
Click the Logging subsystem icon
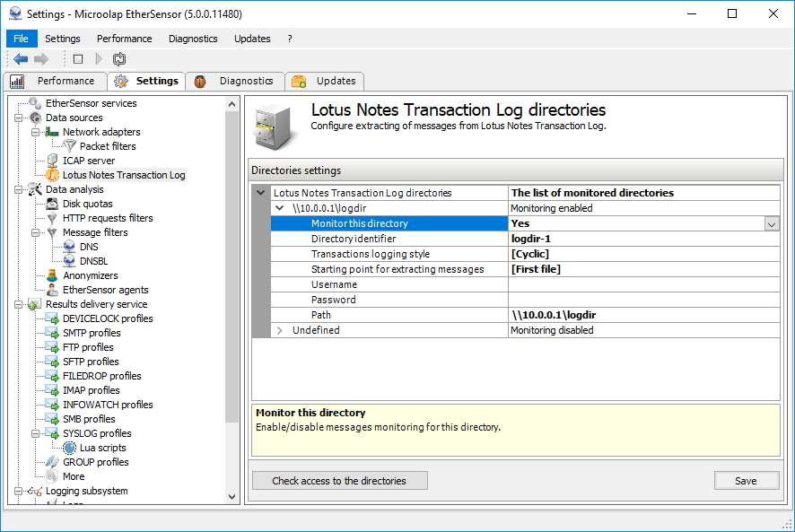(35, 491)
